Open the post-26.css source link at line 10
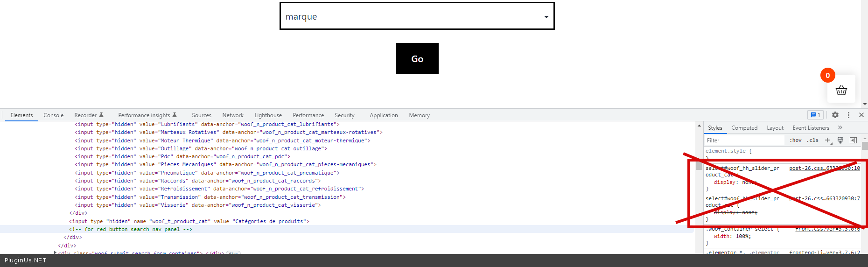Screen dimensions: 868x267 point(824,168)
